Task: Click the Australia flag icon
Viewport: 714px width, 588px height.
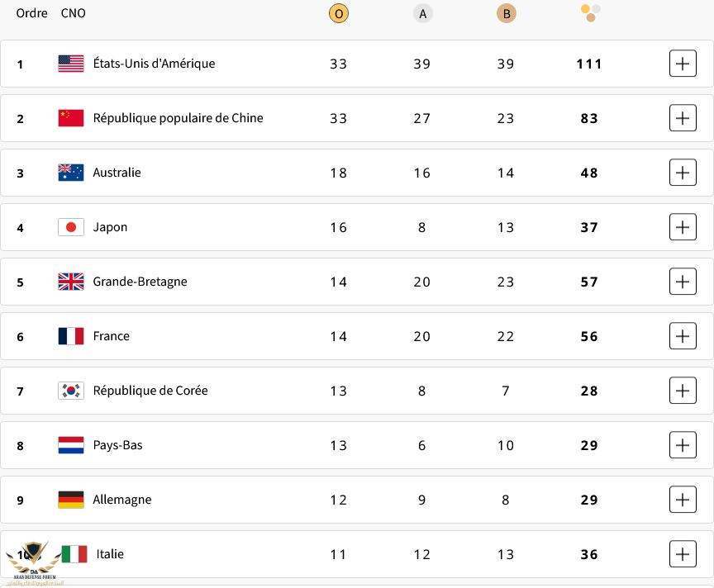Action: (x=71, y=173)
